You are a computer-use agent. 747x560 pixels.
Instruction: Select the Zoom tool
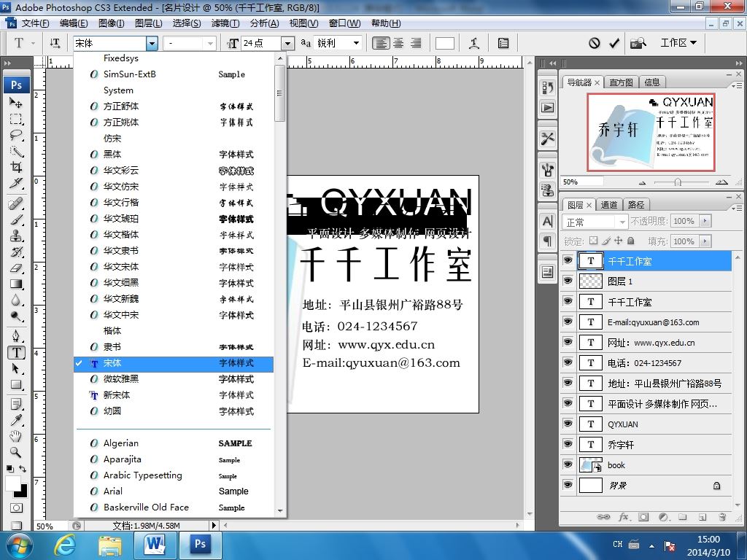[16, 452]
